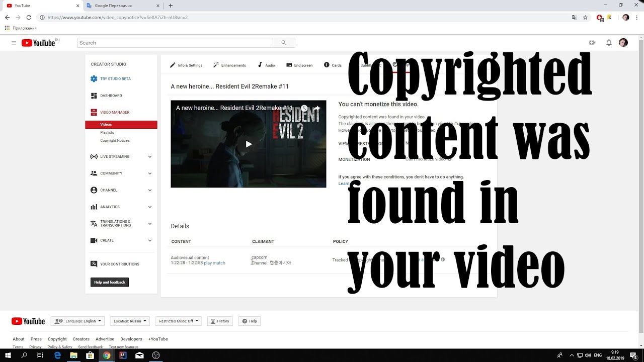Expand the Channel section
The image size is (644, 362).
150,191
